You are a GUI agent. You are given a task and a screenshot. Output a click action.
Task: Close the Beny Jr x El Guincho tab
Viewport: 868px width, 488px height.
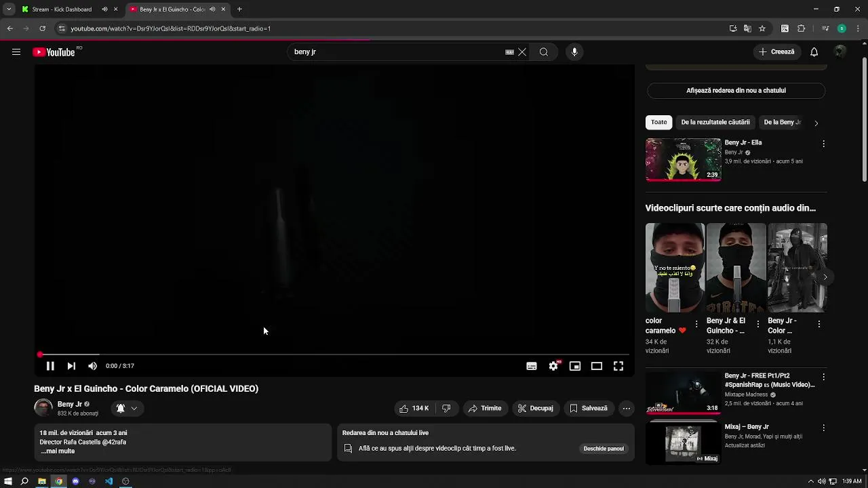coord(223,9)
